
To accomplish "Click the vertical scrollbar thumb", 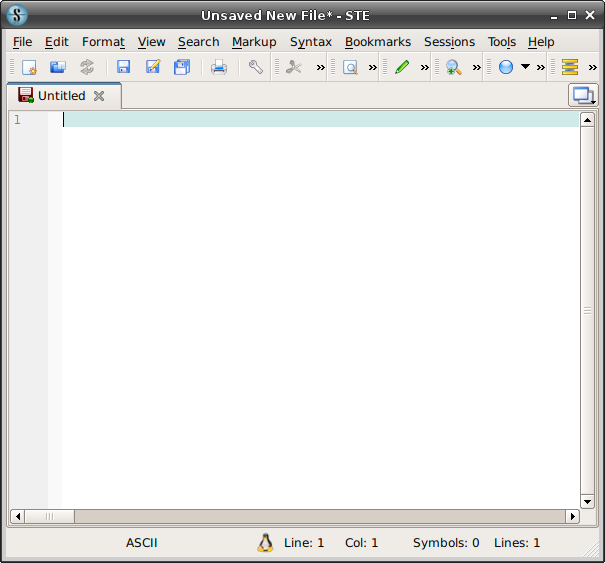I will (x=587, y=311).
